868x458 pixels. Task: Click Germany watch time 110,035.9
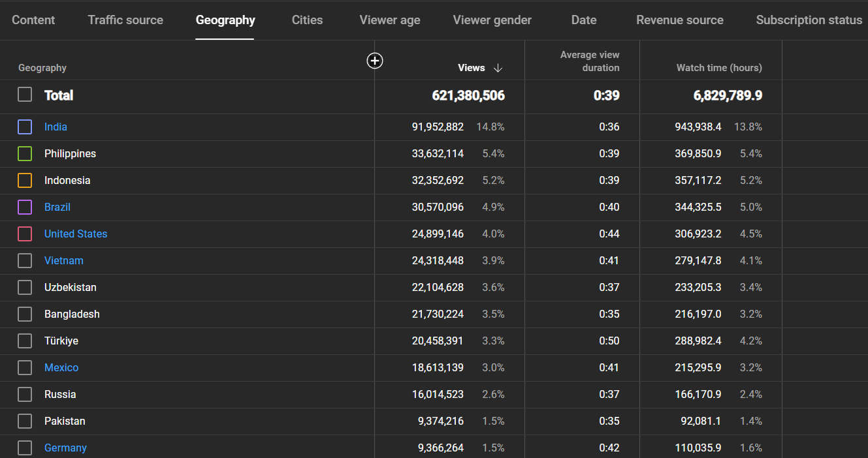click(x=698, y=448)
